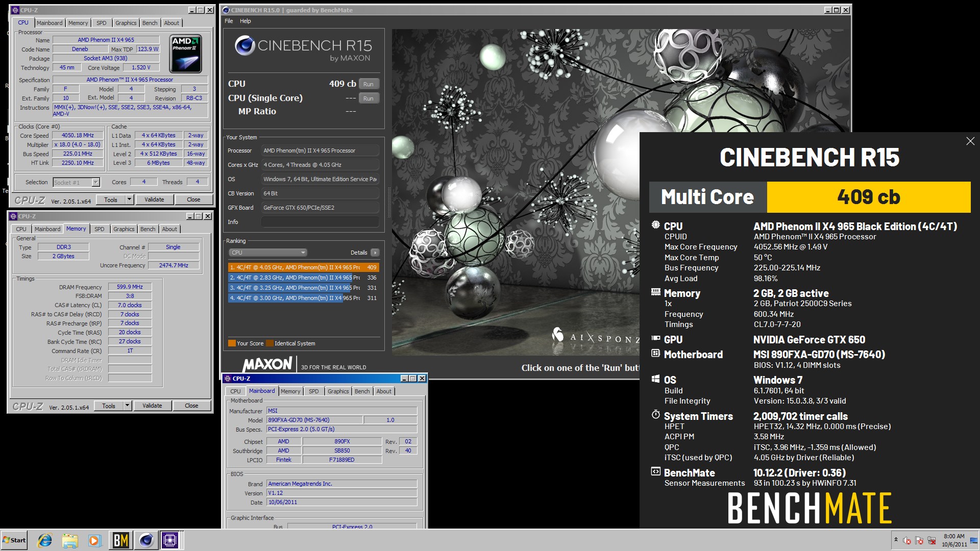Open the Action Center flag tray icon
This screenshot has height=551, width=980.
coord(919,540)
